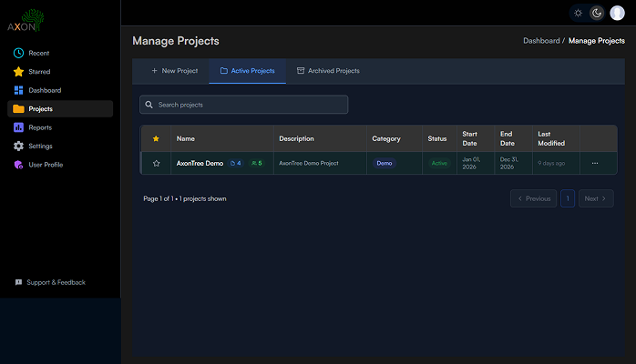Viewport: 636px width, 364px height.
Task: Open AxonTree Demo row actions ellipsis menu
Action: [595, 163]
